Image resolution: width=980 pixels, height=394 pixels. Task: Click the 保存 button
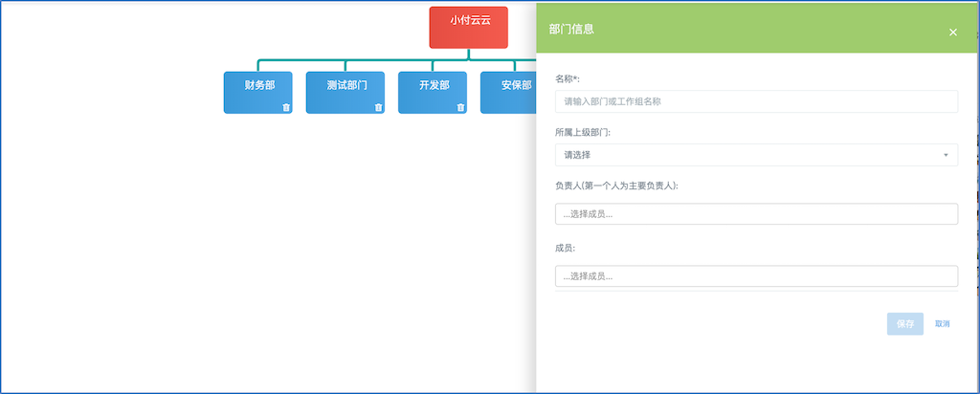tap(905, 324)
